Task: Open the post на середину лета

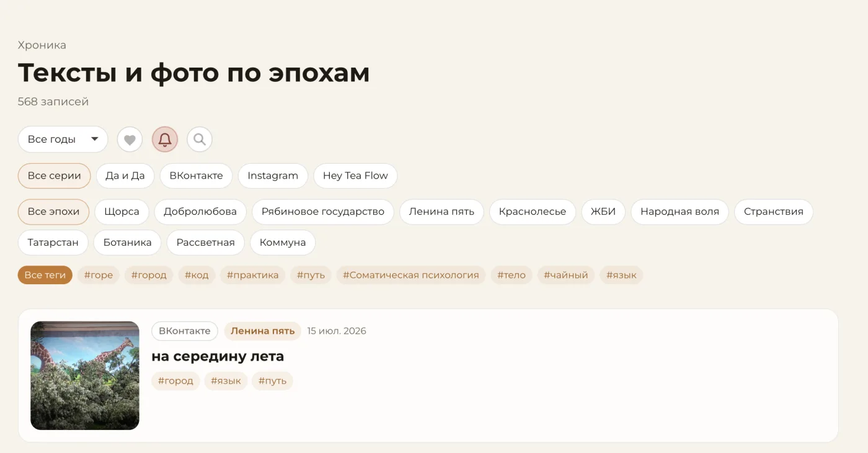Action: tap(218, 356)
